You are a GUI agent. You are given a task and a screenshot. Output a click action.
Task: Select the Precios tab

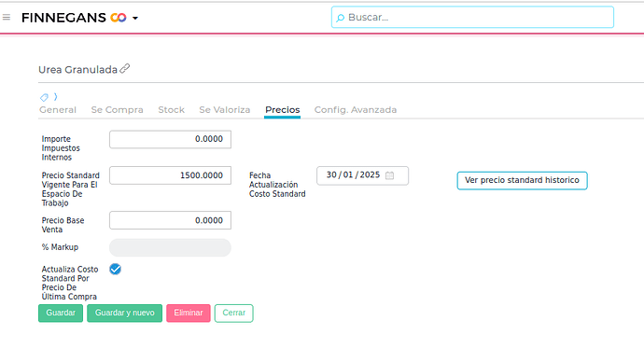pyautogui.click(x=282, y=110)
